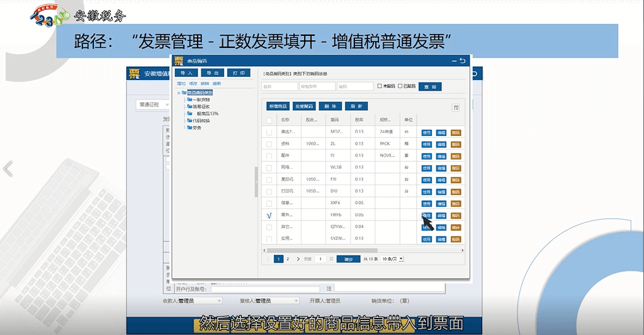The height and width of the screenshot is (335, 644).
Task: Click the 名称 search input field
Action: tap(278, 86)
